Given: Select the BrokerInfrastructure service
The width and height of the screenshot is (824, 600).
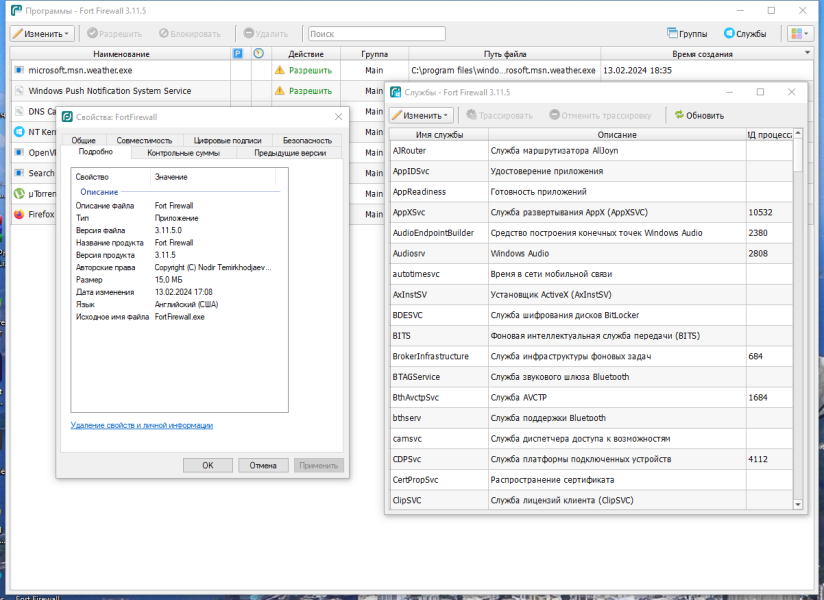Looking at the screenshot, I should point(591,356).
